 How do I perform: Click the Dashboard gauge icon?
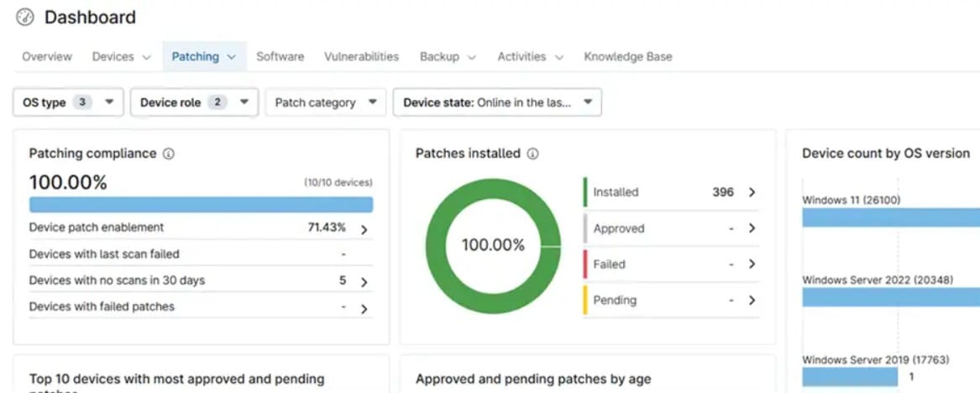pyautogui.click(x=25, y=17)
